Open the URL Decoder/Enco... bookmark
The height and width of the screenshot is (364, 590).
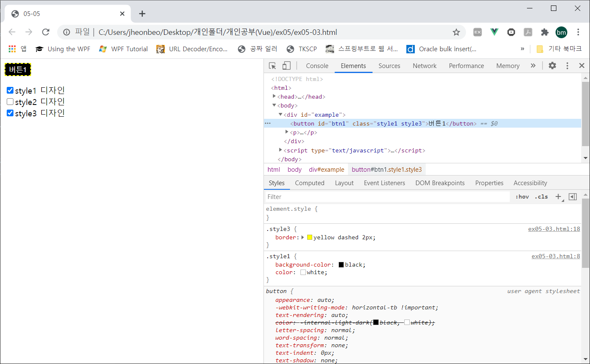point(192,49)
